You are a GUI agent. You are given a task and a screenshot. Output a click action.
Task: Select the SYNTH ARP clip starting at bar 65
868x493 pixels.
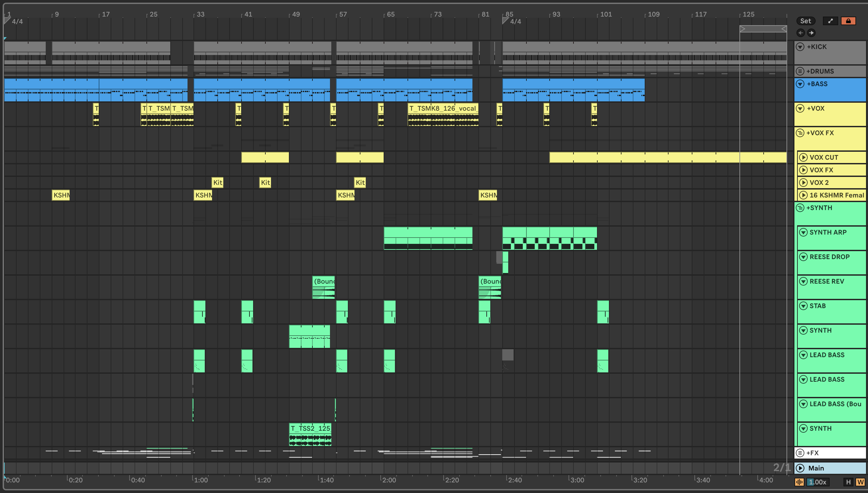tap(428, 238)
